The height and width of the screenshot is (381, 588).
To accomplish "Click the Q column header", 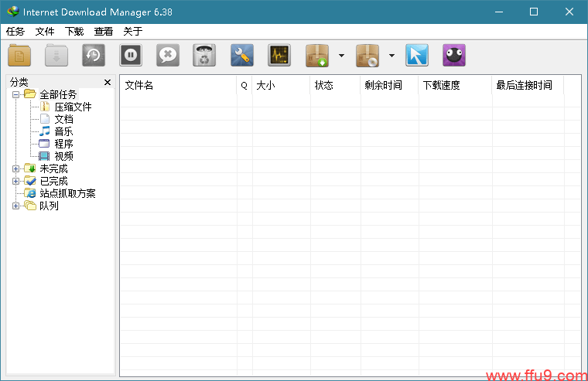I will (x=244, y=86).
